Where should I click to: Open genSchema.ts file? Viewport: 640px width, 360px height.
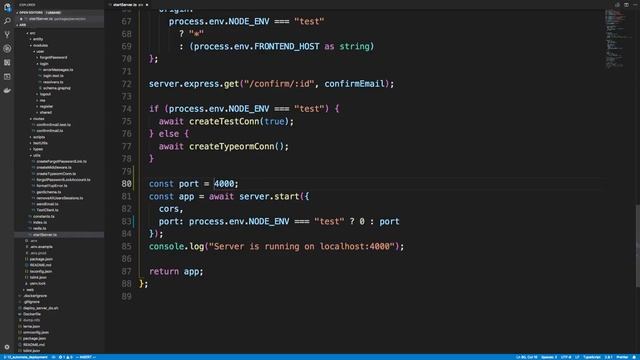49,192
